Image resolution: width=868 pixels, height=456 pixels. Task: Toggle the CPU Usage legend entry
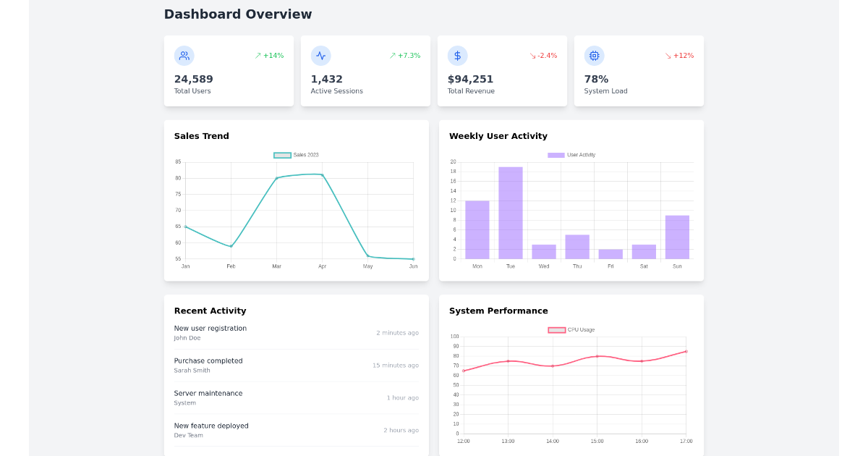point(572,329)
